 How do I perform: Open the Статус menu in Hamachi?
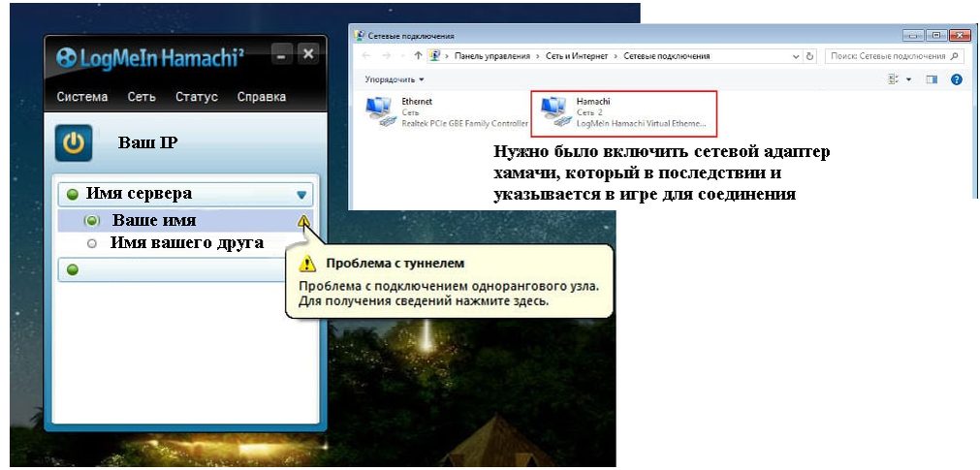point(196,97)
